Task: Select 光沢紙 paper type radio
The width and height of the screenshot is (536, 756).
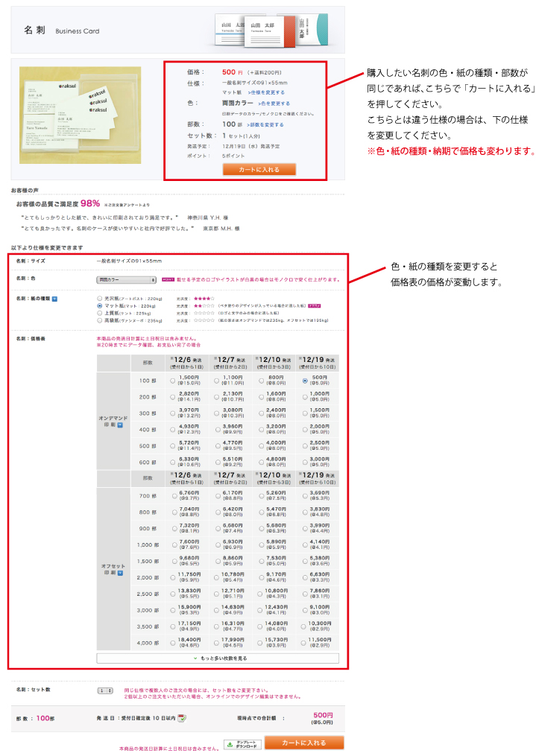Action: (100, 298)
